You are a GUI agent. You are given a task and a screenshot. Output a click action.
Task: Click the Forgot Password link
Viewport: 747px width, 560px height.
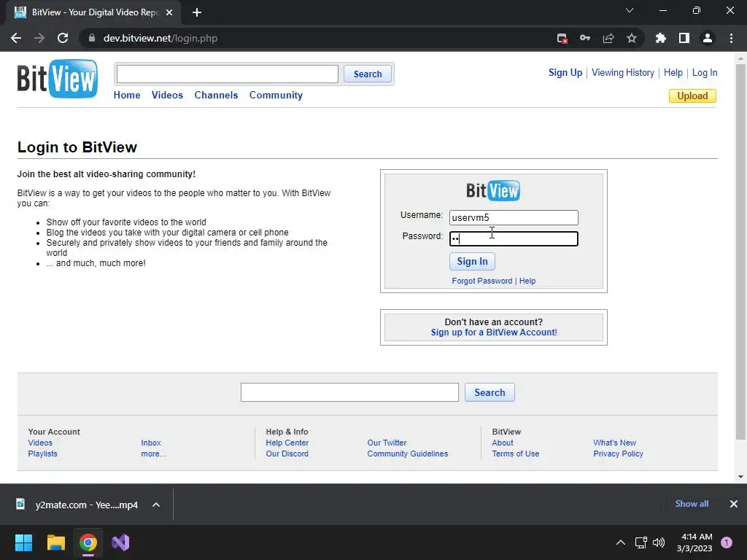point(482,281)
